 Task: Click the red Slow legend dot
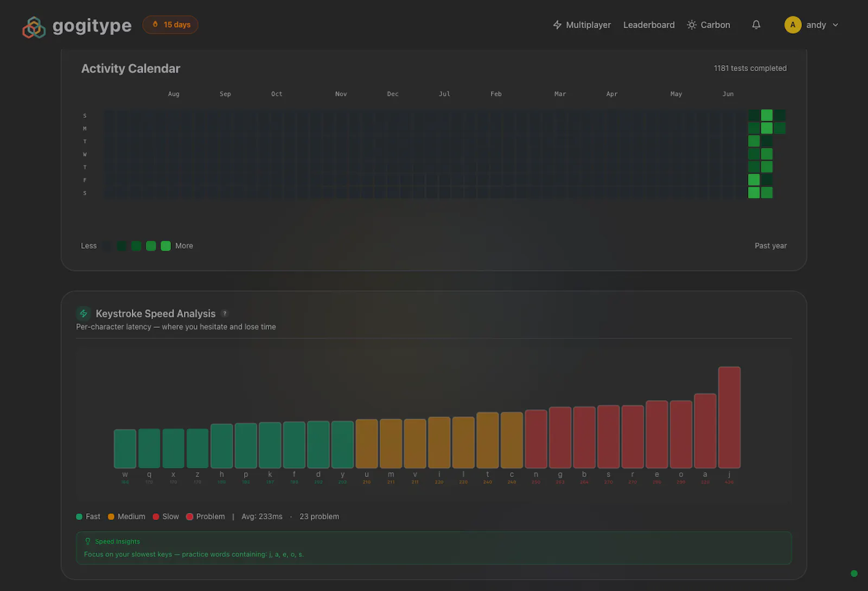click(156, 517)
